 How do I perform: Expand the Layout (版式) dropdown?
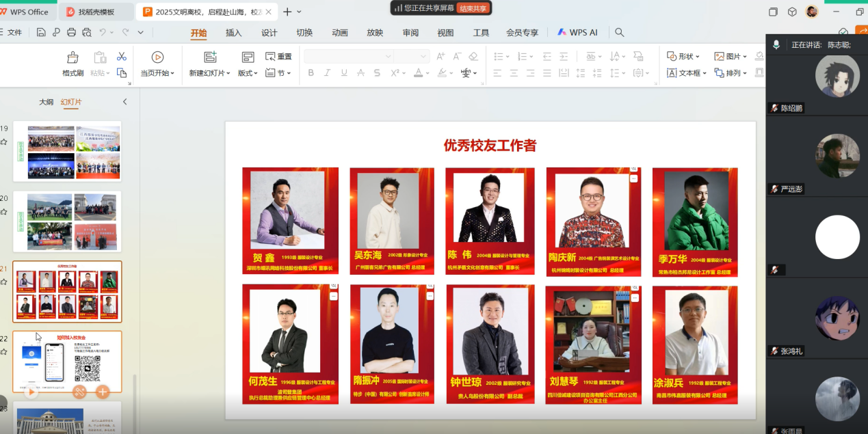248,73
